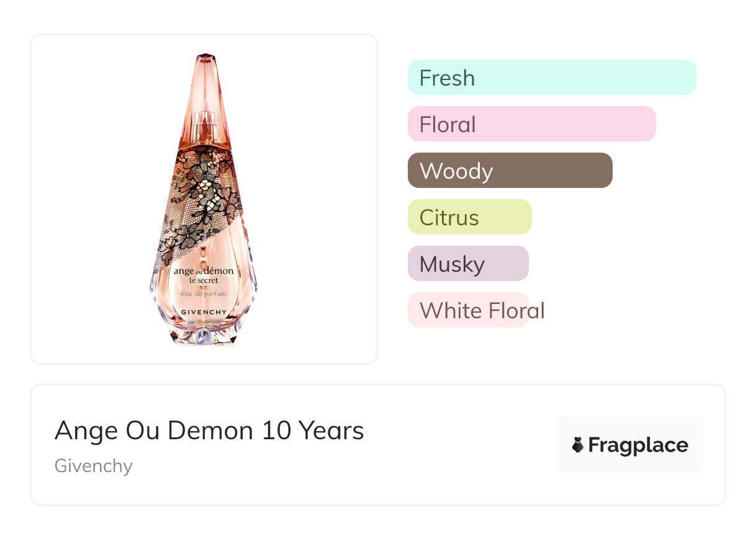Select the Floral accord bar
This screenshot has width=756, height=536.
(x=531, y=124)
